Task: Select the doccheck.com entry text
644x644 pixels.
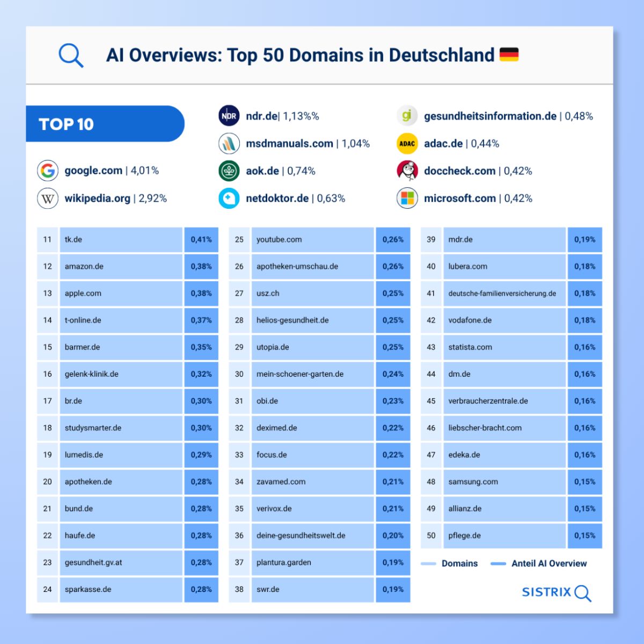Action: coord(478,171)
